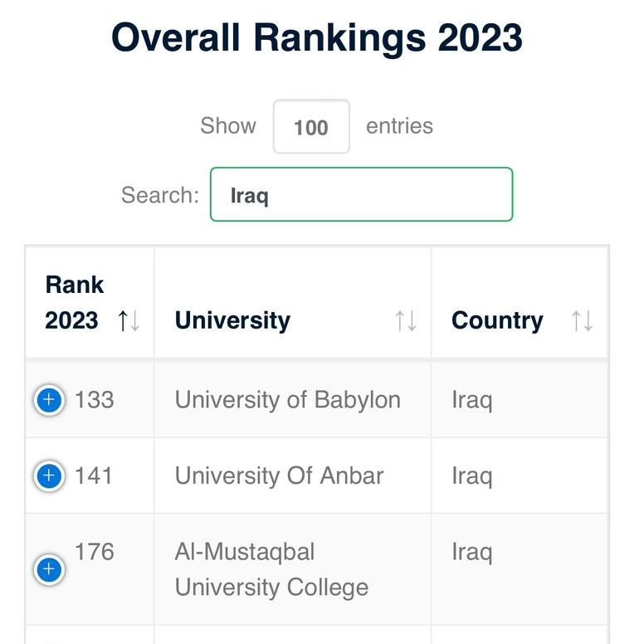The image size is (644, 644).
Task: Open Al-Mustaqbal University College entry
Action: [x=271, y=569]
